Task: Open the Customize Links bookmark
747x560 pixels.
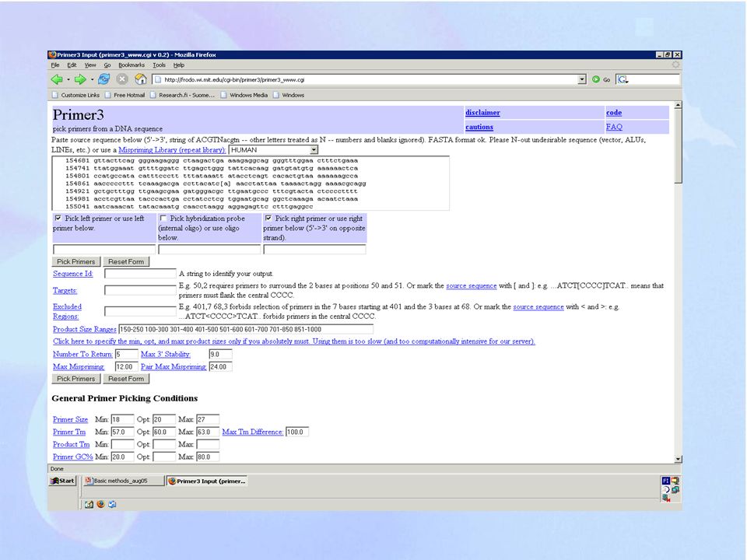Action: coord(75,95)
